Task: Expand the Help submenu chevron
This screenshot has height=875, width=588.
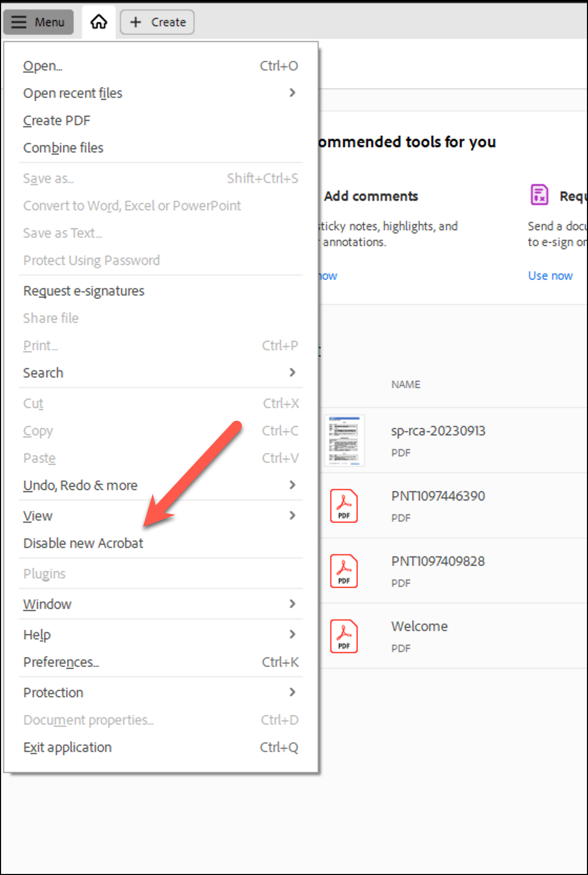Action: click(292, 635)
